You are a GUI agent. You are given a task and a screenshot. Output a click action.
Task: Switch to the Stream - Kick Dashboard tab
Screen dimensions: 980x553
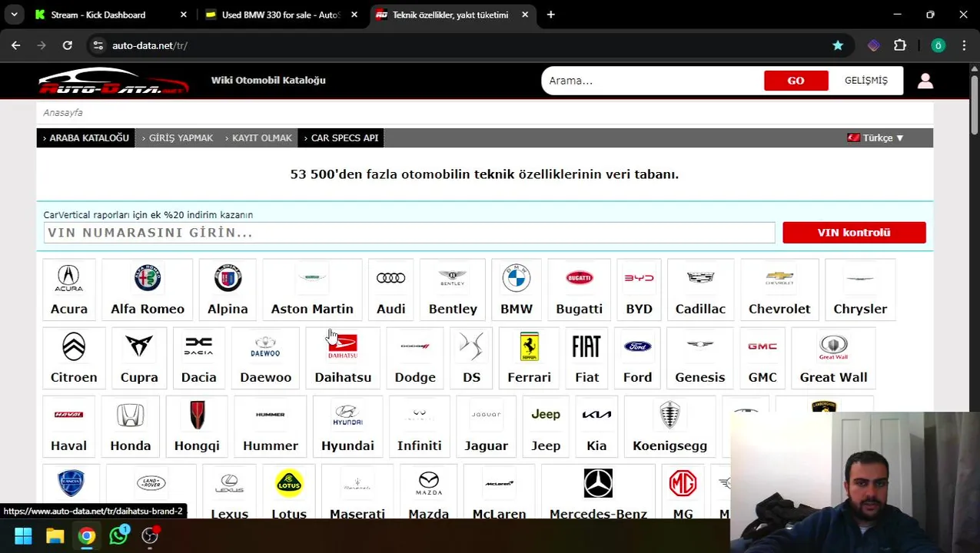[111, 15]
